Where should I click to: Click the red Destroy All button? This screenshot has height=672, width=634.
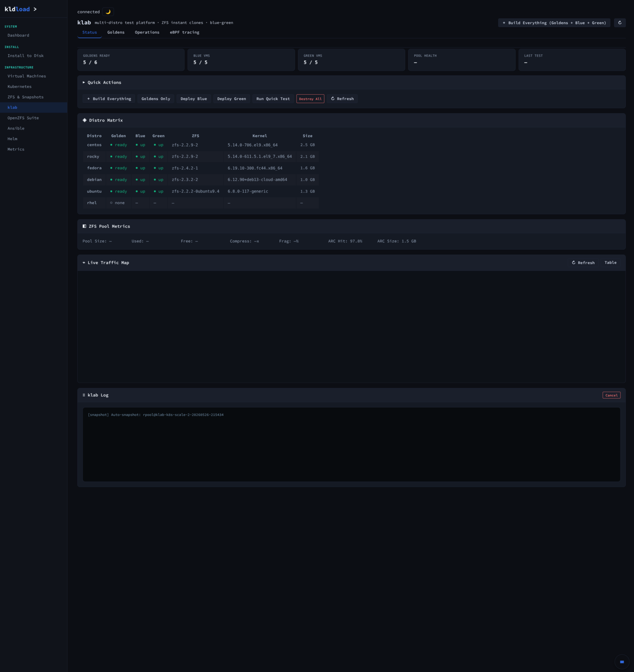[310, 99]
